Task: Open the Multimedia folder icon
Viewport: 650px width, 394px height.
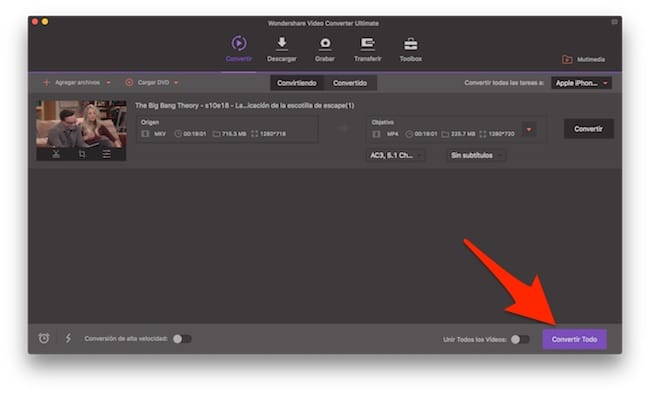Action: [567, 59]
